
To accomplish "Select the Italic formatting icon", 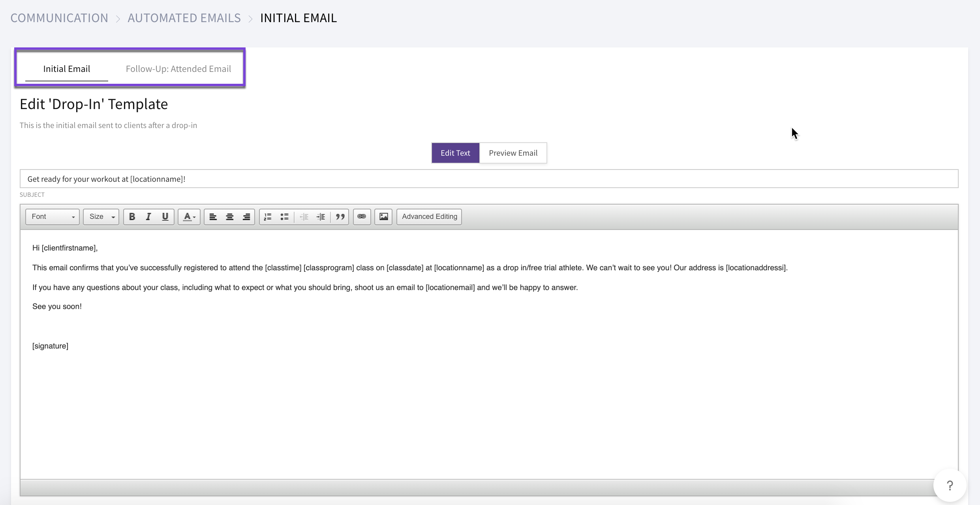I will (x=148, y=217).
